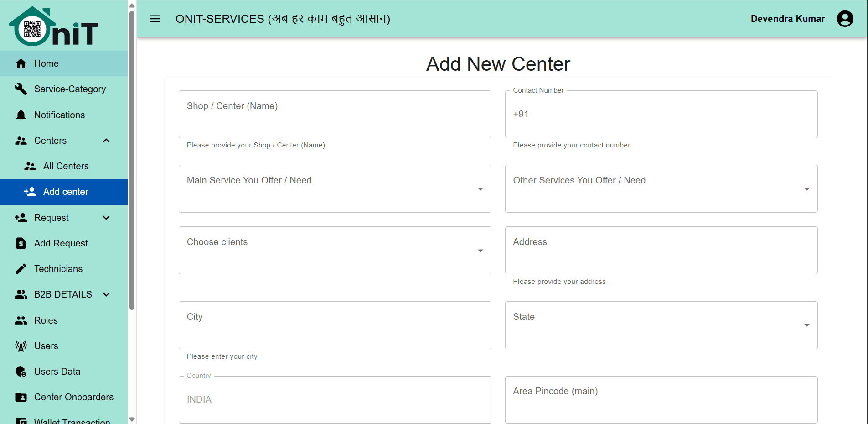This screenshot has width=868, height=424.
Task: Collapse the Centers submenu chevron
Action: [x=106, y=141]
